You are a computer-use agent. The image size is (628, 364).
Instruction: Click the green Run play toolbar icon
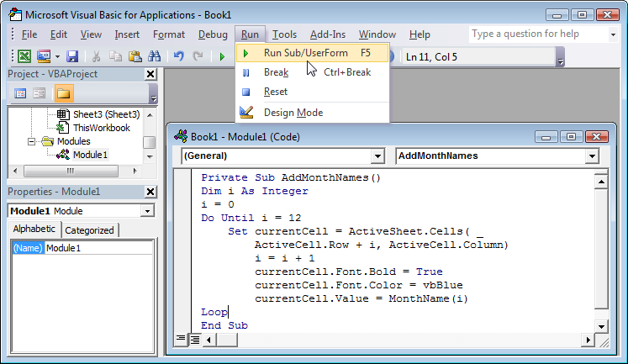click(x=222, y=57)
